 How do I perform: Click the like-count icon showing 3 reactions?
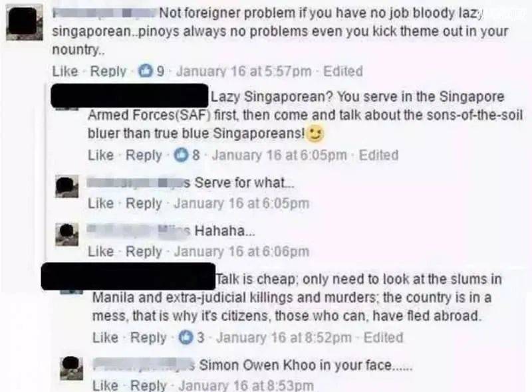click(186, 338)
